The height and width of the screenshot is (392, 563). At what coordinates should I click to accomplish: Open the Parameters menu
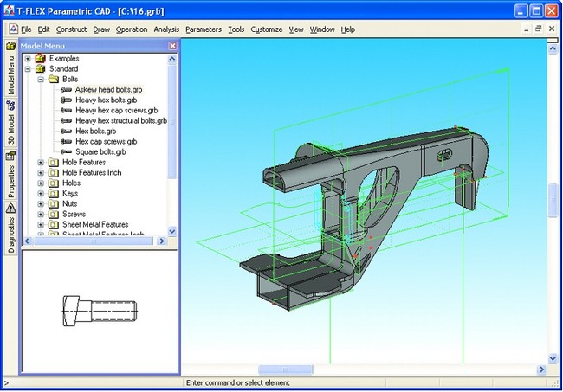(x=203, y=29)
